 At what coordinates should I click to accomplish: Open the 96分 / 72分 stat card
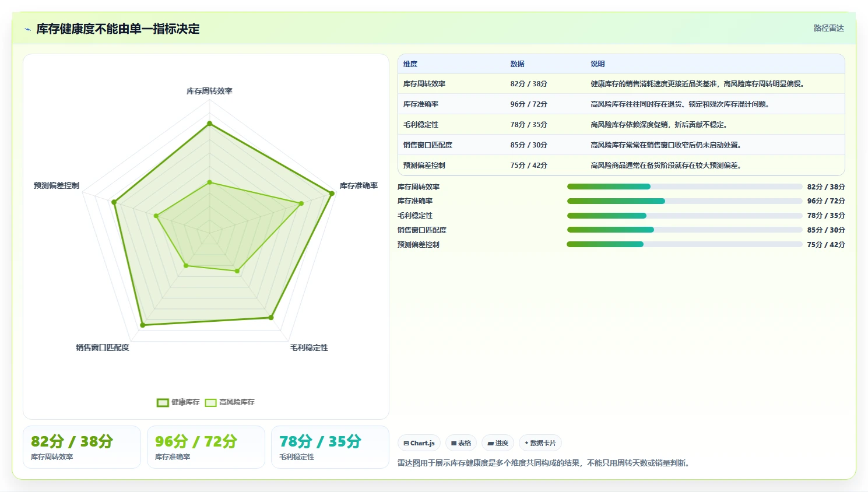[206, 447]
